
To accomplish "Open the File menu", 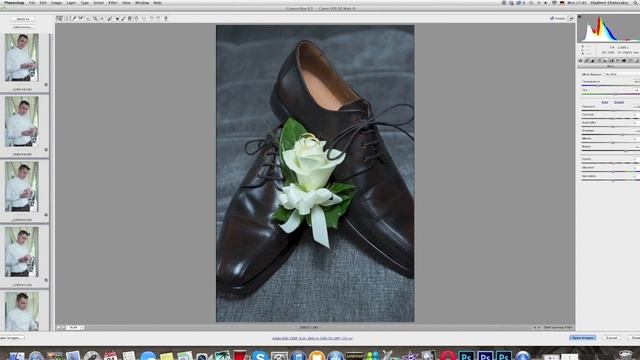I will tap(32, 2).
